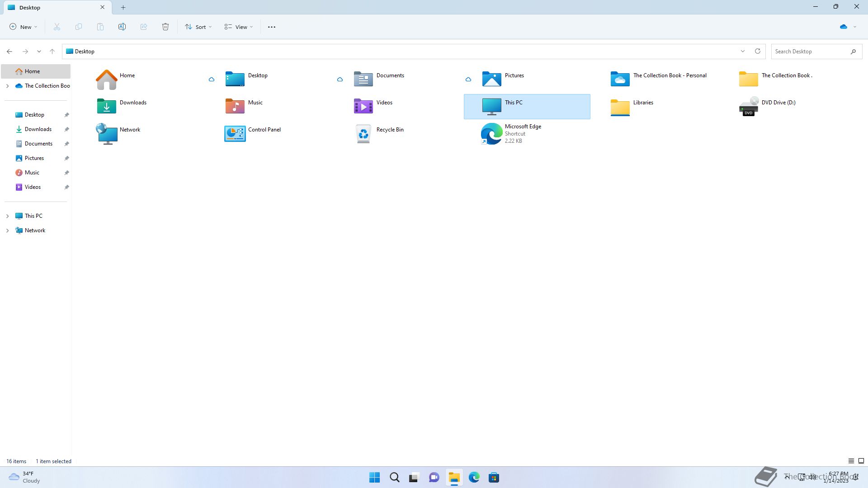The width and height of the screenshot is (868, 488).
Task: Select Home in the navigation pane
Action: 33,71
